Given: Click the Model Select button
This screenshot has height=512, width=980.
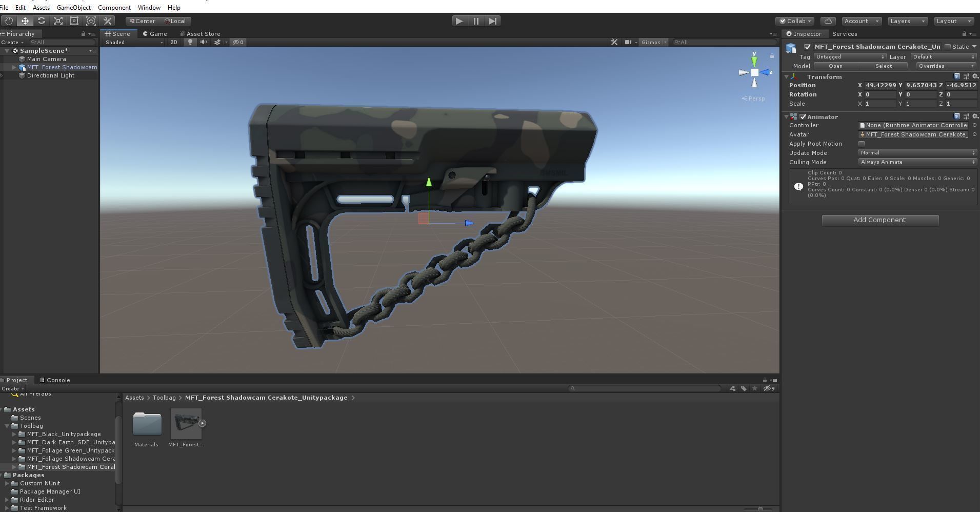Looking at the screenshot, I should click(883, 66).
